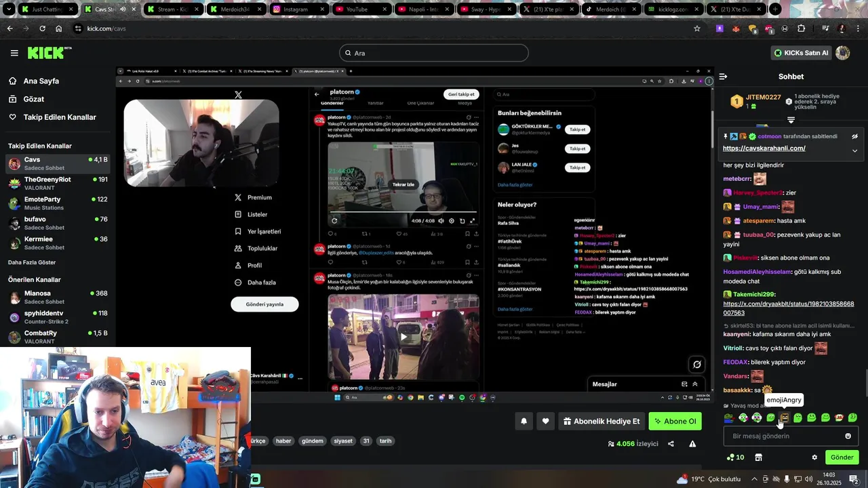
Task: Open a new browser tab
Action: tap(774, 9)
